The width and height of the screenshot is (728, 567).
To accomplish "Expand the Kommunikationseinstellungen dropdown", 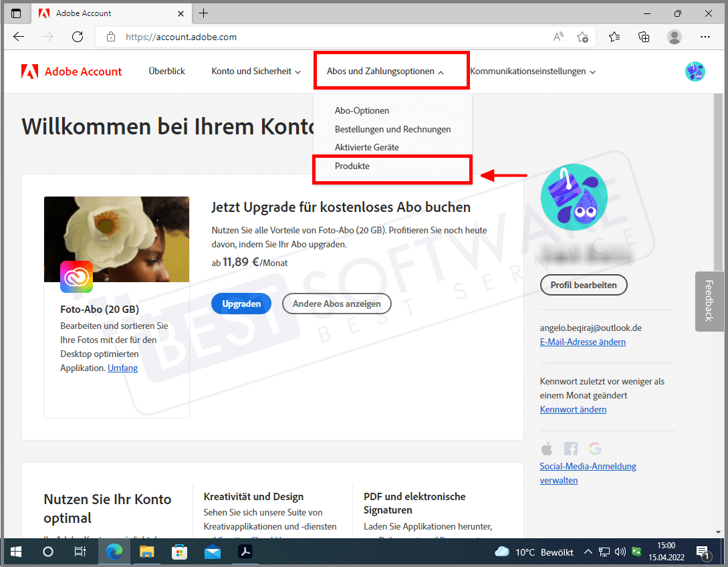I will click(x=533, y=71).
